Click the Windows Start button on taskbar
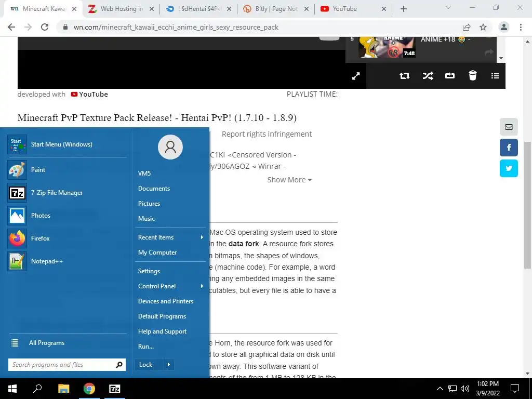 pyautogui.click(x=12, y=389)
